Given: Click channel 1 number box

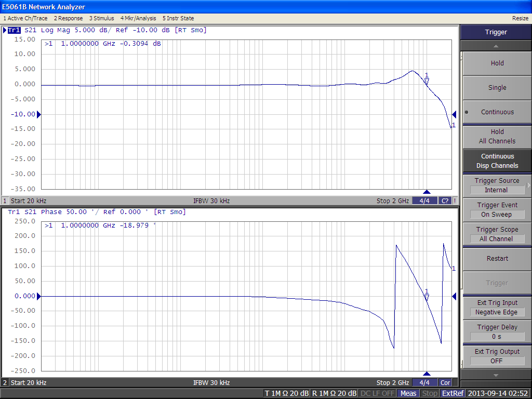Looking at the screenshot, I should tap(5, 201).
